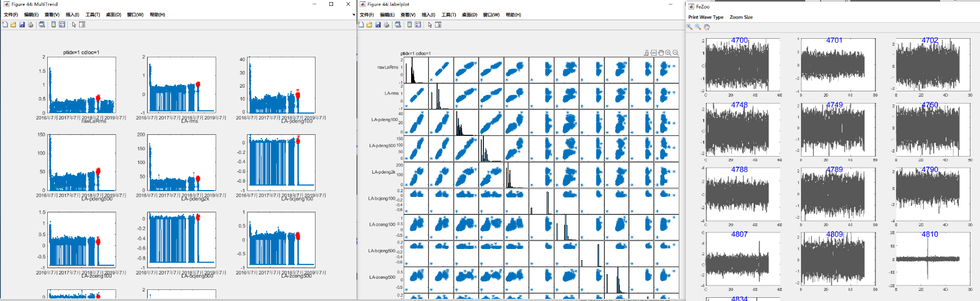Click waveform thumbnail labeled 4750
Viewport: 980px width, 301px height.
click(x=933, y=130)
